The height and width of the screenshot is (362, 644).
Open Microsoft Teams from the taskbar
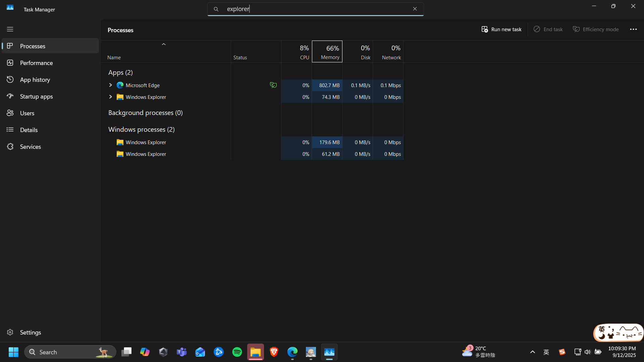182,352
